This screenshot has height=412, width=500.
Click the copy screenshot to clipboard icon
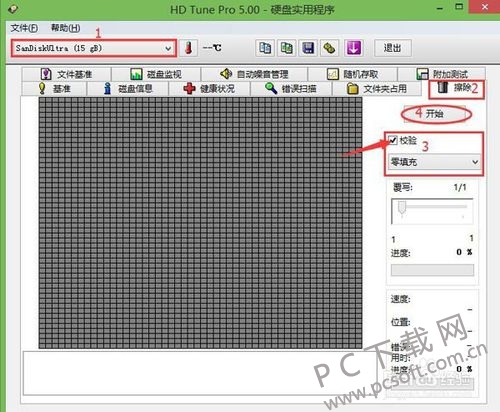coord(287,48)
